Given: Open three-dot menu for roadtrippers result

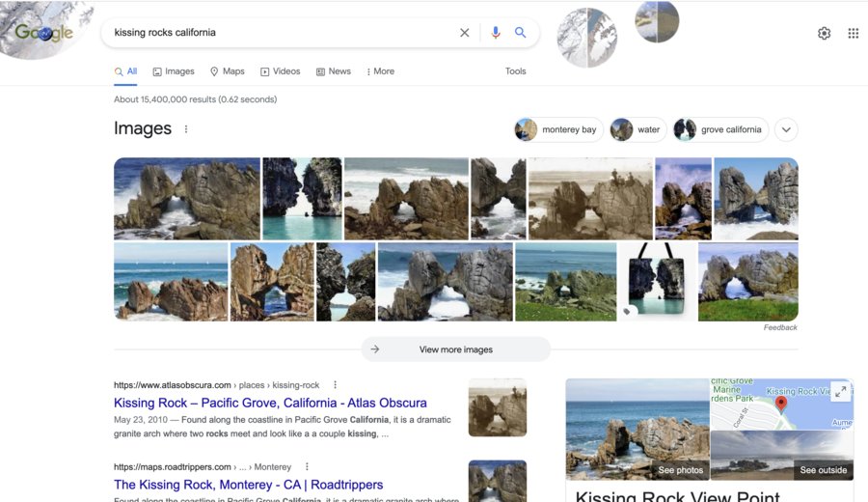Looking at the screenshot, I should [307, 466].
